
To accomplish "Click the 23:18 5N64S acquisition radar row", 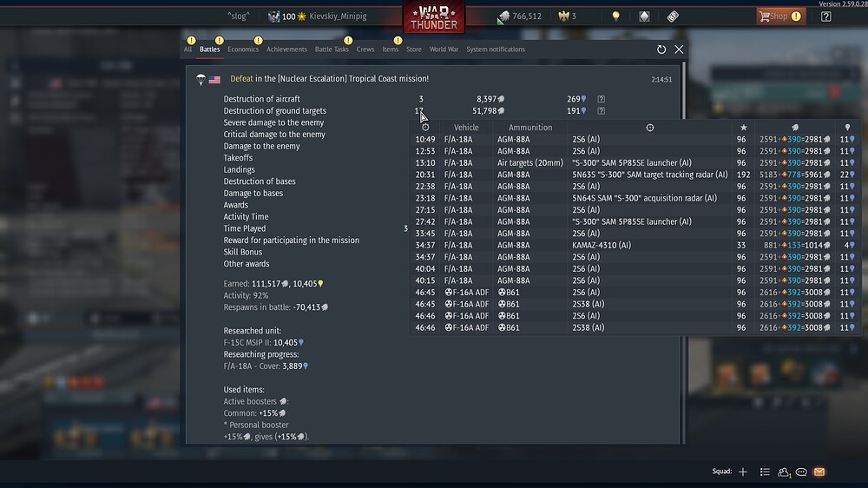I will pyautogui.click(x=635, y=198).
